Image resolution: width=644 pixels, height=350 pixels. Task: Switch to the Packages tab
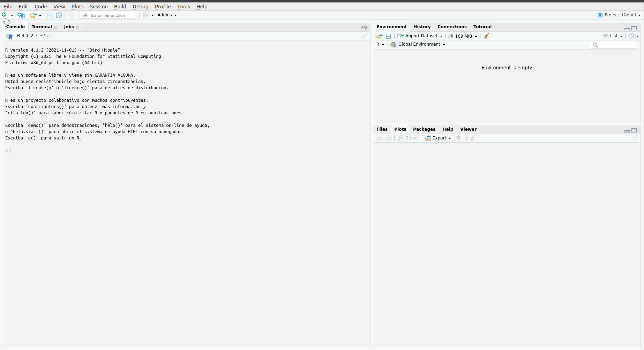pyautogui.click(x=424, y=129)
